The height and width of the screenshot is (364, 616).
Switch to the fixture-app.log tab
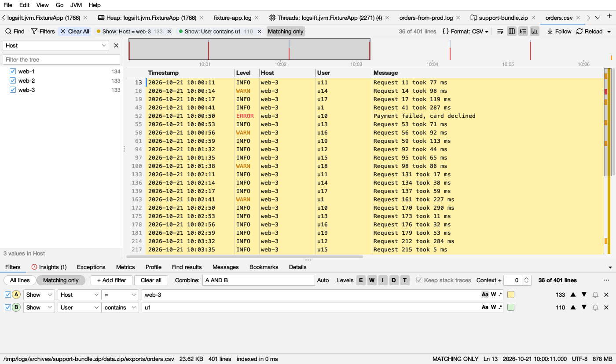[232, 18]
